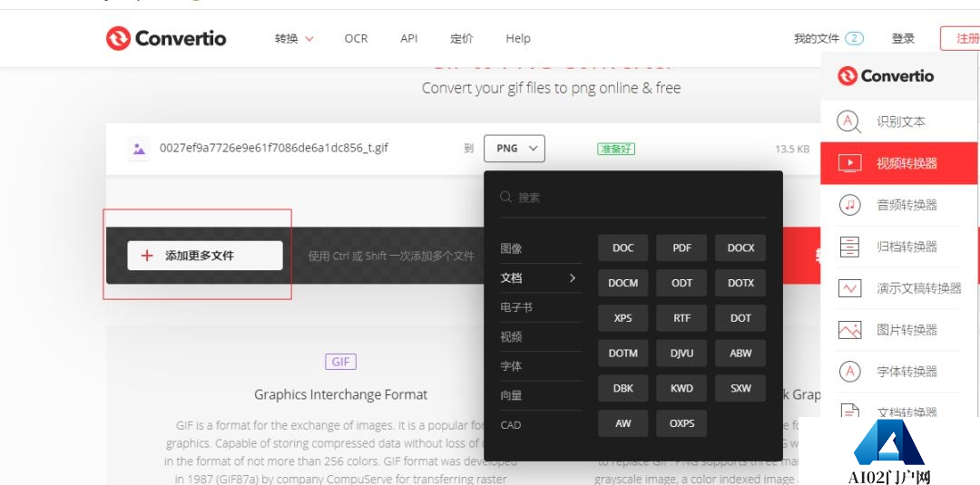Screen dimensions: 980x485
Task: Click the 字体转换器 font icon
Action: pyautogui.click(x=849, y=372)
